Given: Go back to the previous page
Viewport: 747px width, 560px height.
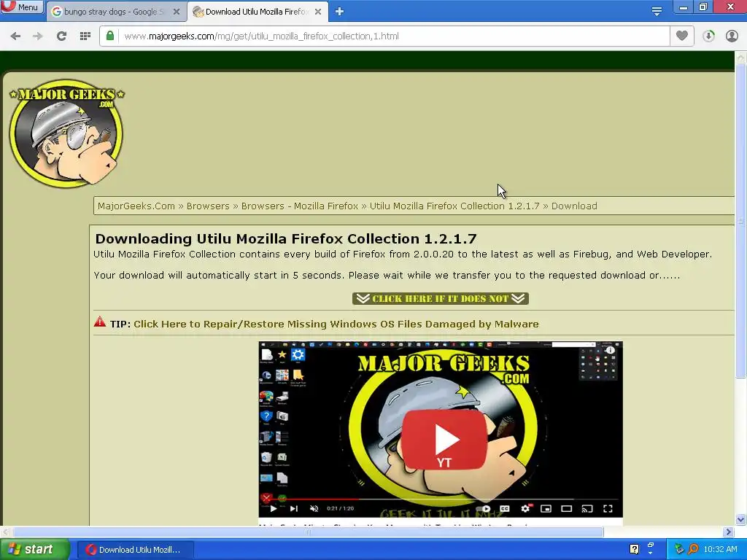Looking at the screenshot, I should (15, 36).
